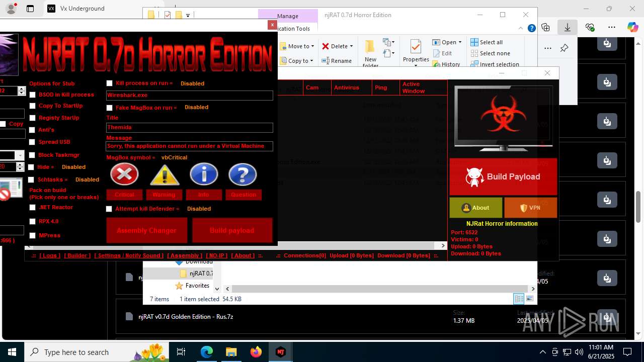Expand the Open dropdown in Explorer
644x362 pixels.
[460, 42]
